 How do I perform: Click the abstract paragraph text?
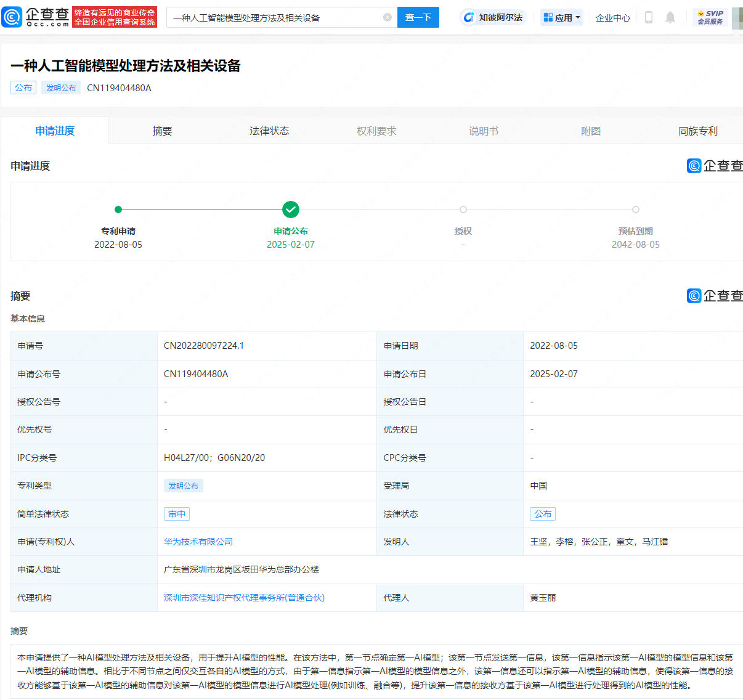(x=375, y=672)
